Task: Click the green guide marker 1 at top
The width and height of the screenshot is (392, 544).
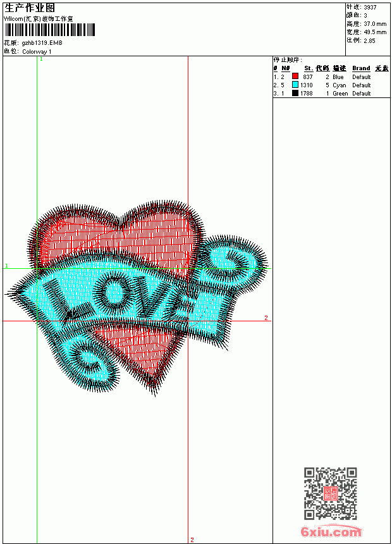Action: pos(41,59)
